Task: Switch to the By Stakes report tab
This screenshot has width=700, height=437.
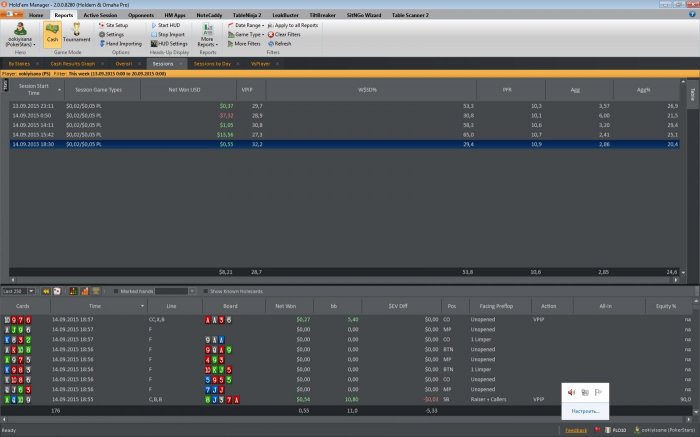Action: pos(19,64)
